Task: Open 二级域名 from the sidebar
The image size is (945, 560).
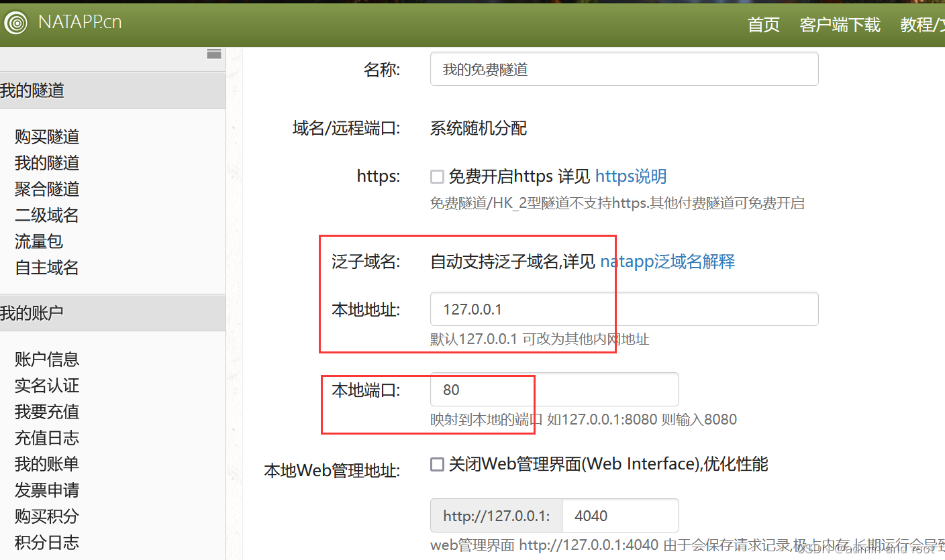Action: point(46,215)
